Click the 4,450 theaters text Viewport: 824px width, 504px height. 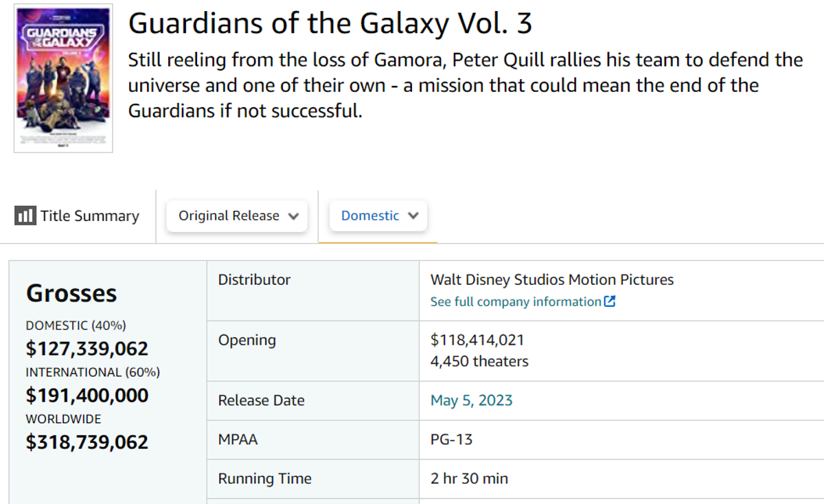[479, 361]
